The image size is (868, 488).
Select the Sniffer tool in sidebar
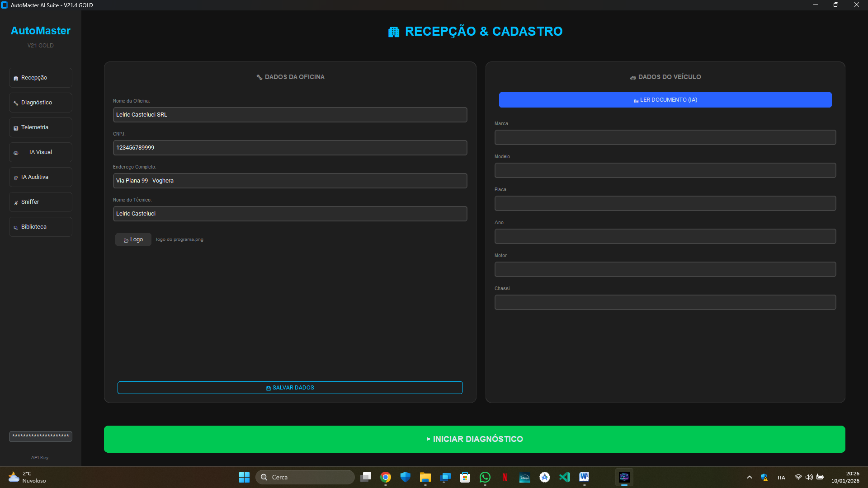40,202
